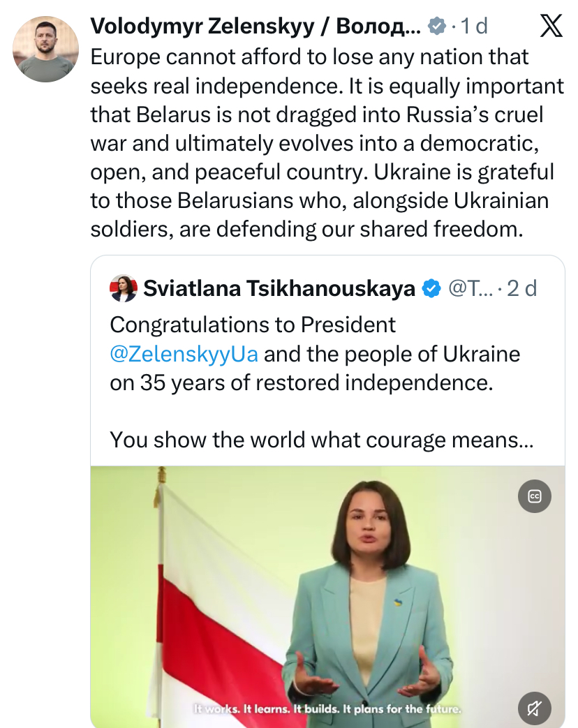Open Zelenskyy's profile avatar
This screenshot has height=728, width=578.
pyautogui.click(x=45, y=50)
